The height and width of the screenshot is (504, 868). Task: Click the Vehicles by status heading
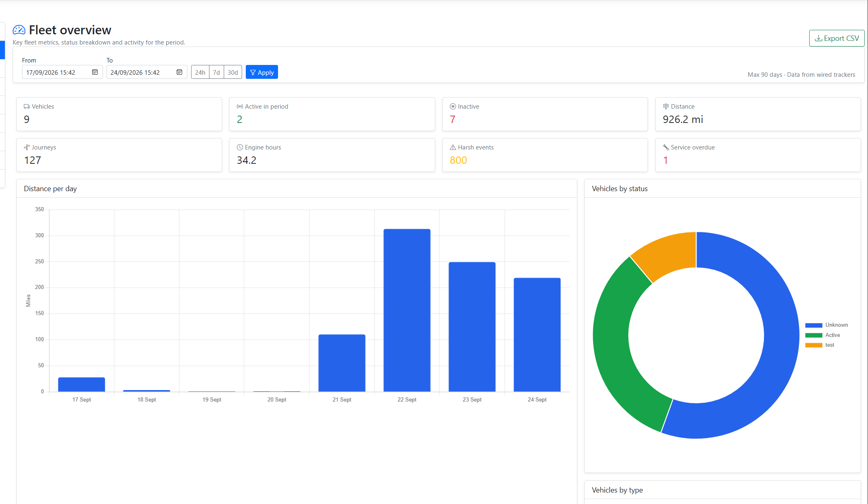pos(619,189)
